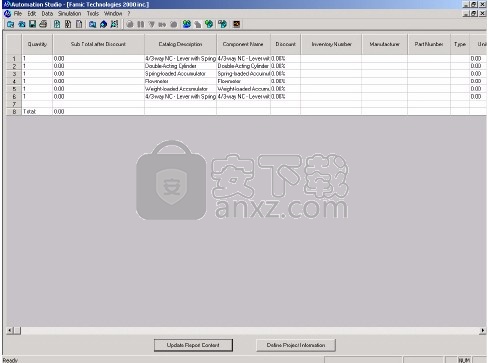Restore the inner document window

click(x=474, y=13)
